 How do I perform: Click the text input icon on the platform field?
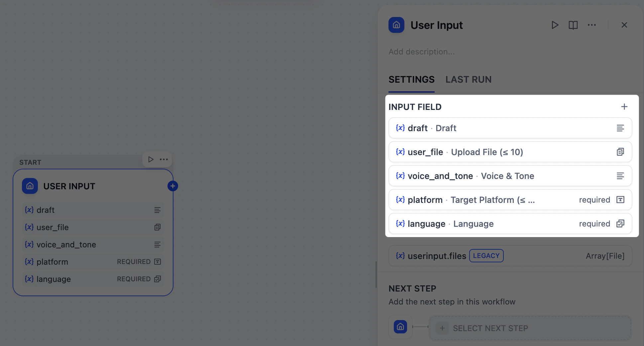point(620,200)
